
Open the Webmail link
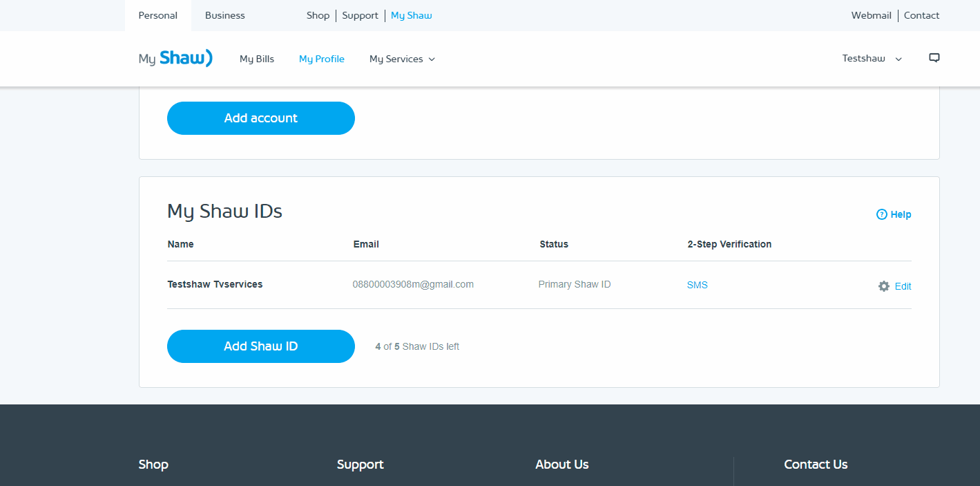[x=872, y=15]
